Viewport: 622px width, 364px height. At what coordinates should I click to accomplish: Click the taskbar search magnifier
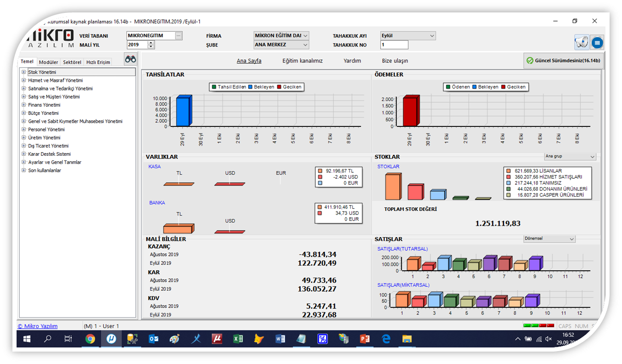tap(48, 339)
